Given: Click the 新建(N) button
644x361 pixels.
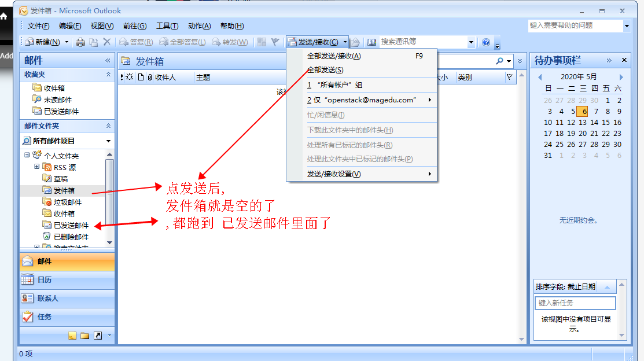Looking at the screenshot, I should (x=42, y=42).
